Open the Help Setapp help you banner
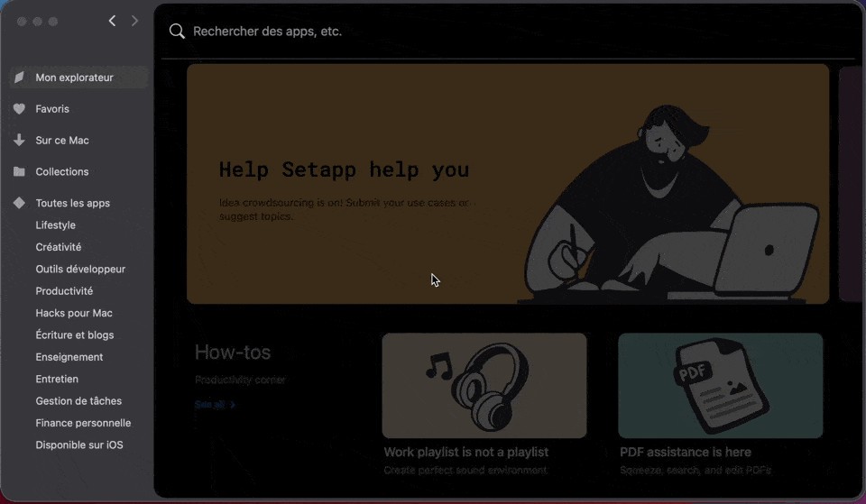This screenshot has width=866, height=504. click(508, 184)
